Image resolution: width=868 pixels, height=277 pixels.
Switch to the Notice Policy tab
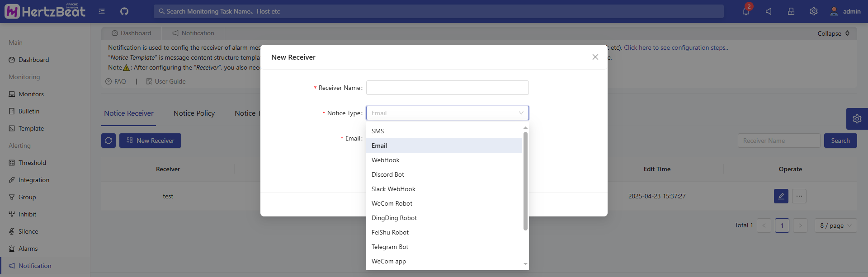pos(194,113)
